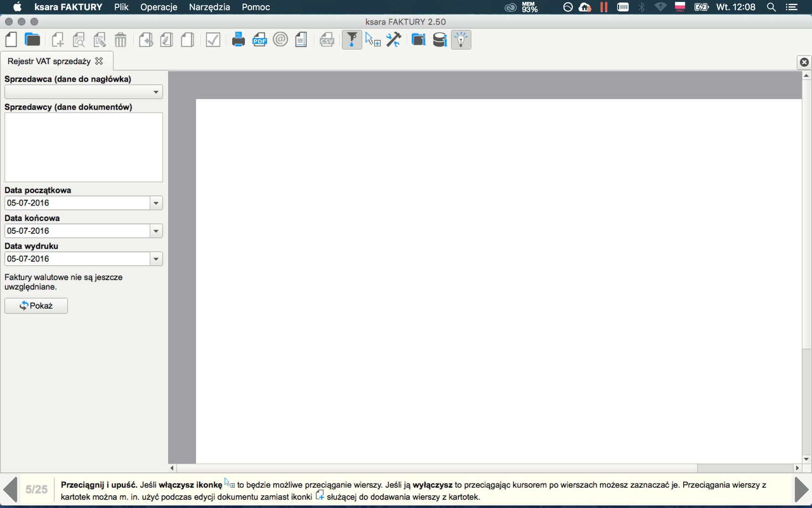This screenshot has width=812, height=508.
Task: Click the folder info icon in toolbar
Action: tap(419, 40)
